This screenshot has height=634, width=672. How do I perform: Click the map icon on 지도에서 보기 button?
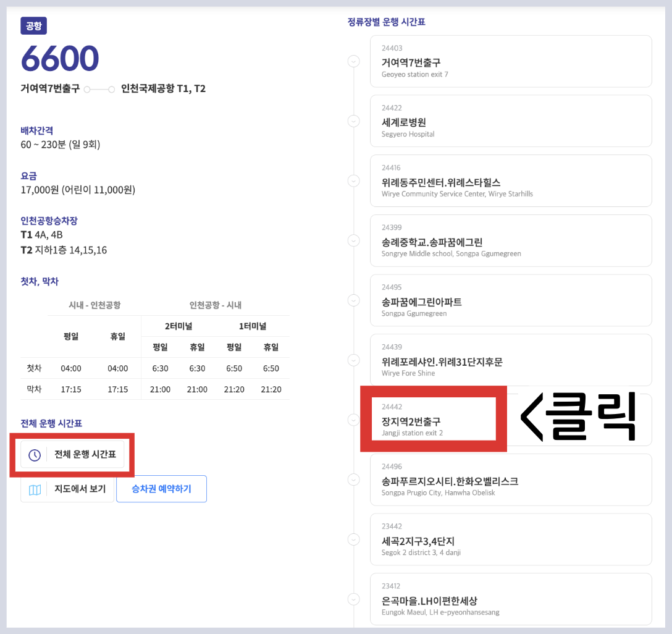point(35,488)
